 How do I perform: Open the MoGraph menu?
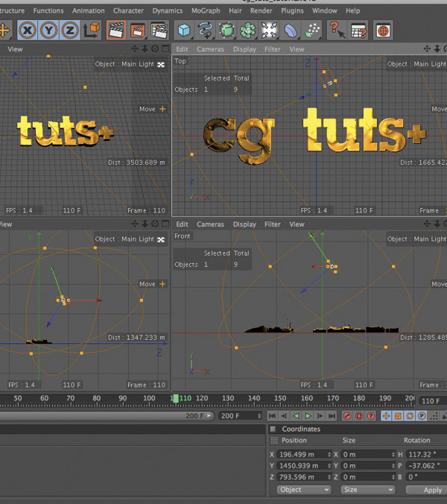tap(206, 10)
